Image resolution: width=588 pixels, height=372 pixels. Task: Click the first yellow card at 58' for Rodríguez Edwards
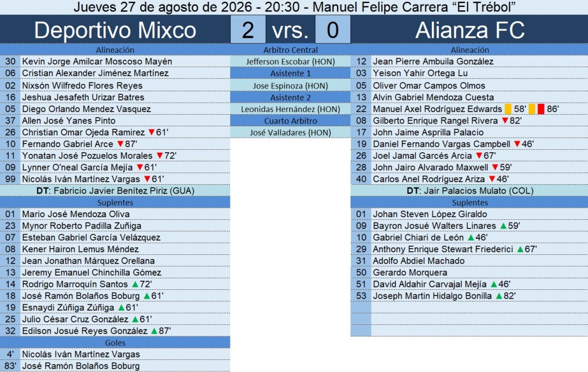508,108
